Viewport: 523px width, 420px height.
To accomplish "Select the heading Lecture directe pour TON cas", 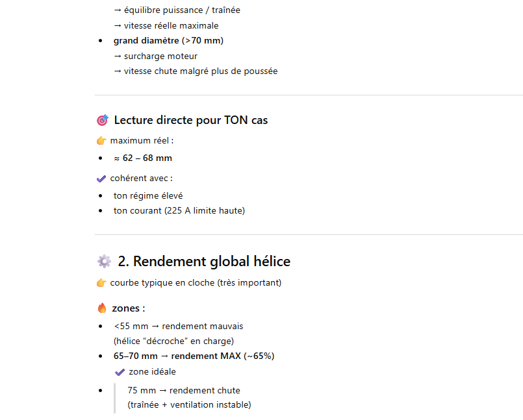I will tap(190, 120).
